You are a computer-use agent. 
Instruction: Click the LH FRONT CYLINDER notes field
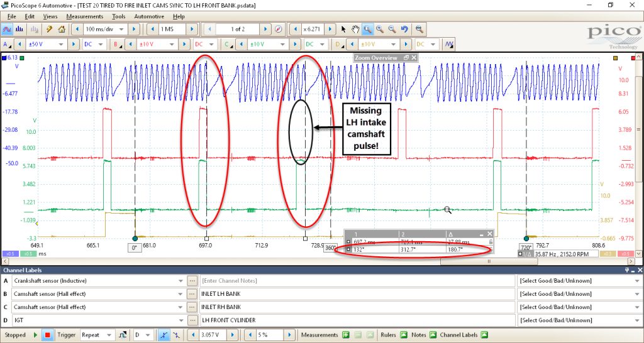click(x=357, y=320)
